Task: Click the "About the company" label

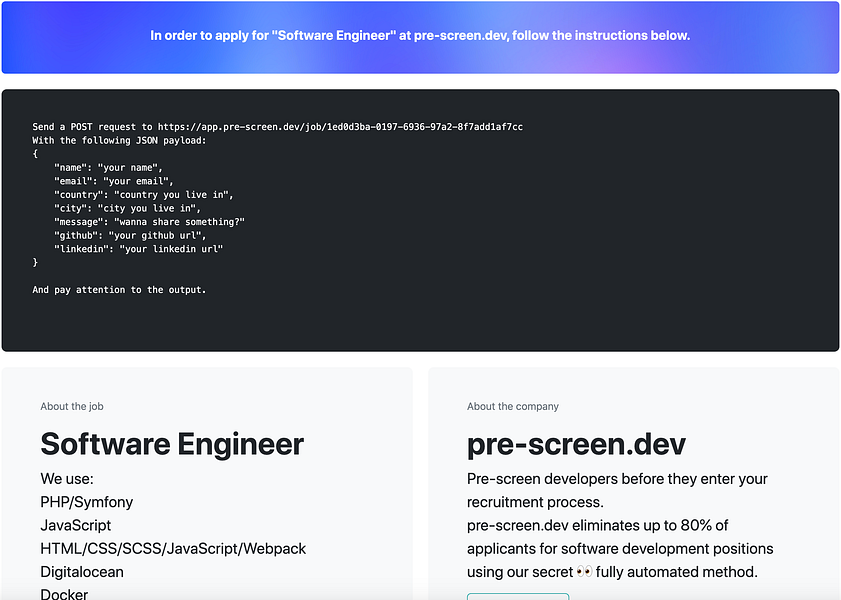Action: [511, 406]
